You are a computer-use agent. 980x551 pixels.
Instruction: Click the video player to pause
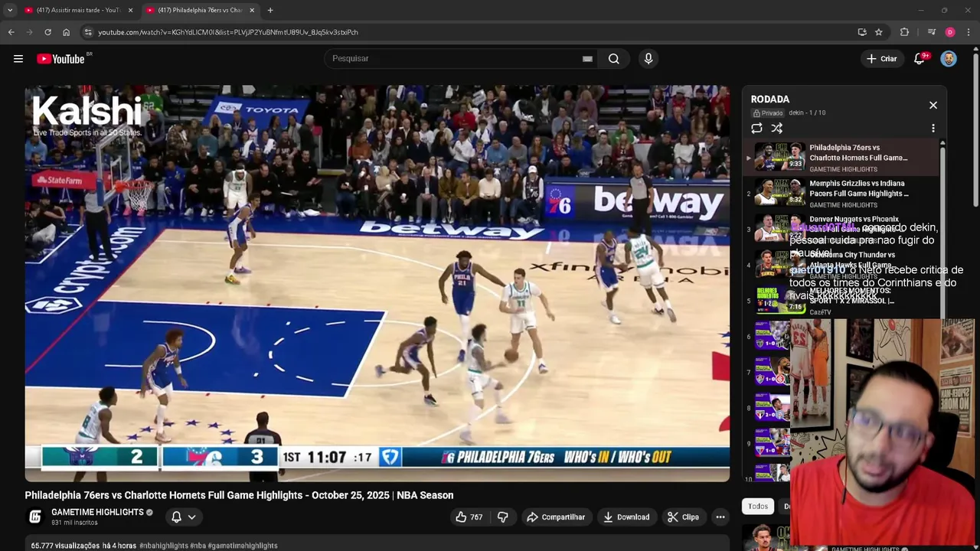[x=377, y=283]
